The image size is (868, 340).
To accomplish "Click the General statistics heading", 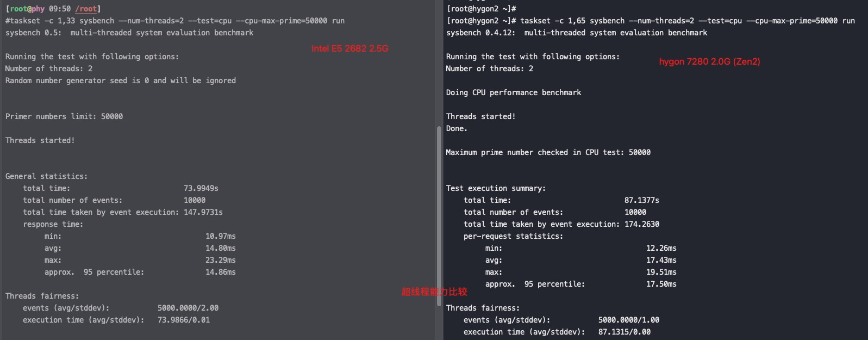I will pyautogui.click(x=46, y=176).
